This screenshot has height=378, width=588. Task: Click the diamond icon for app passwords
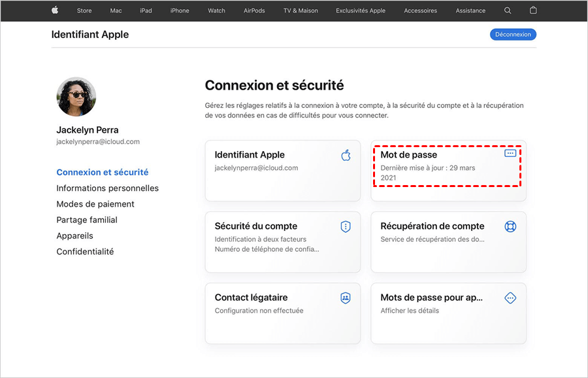tap(510, 298)
